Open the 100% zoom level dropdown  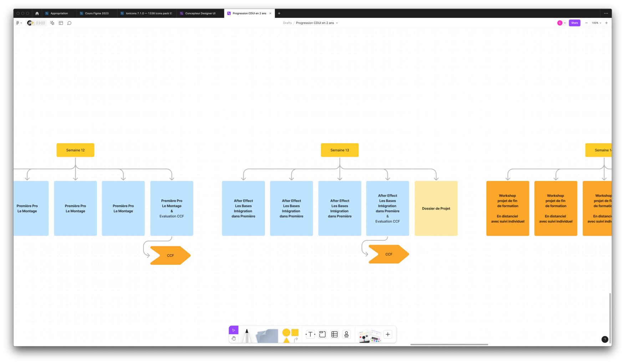tap(596, 23)
